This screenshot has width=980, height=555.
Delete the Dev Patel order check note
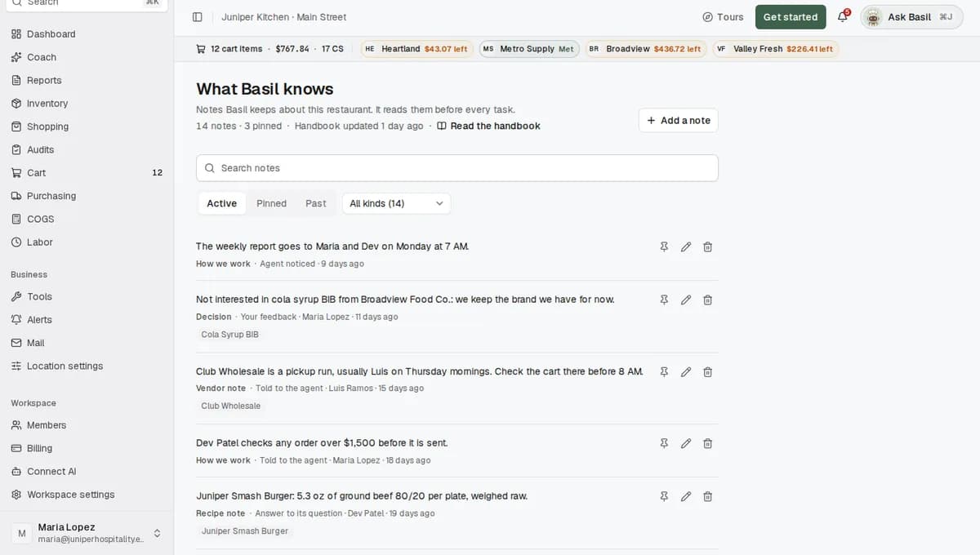(x=708, y=443)
